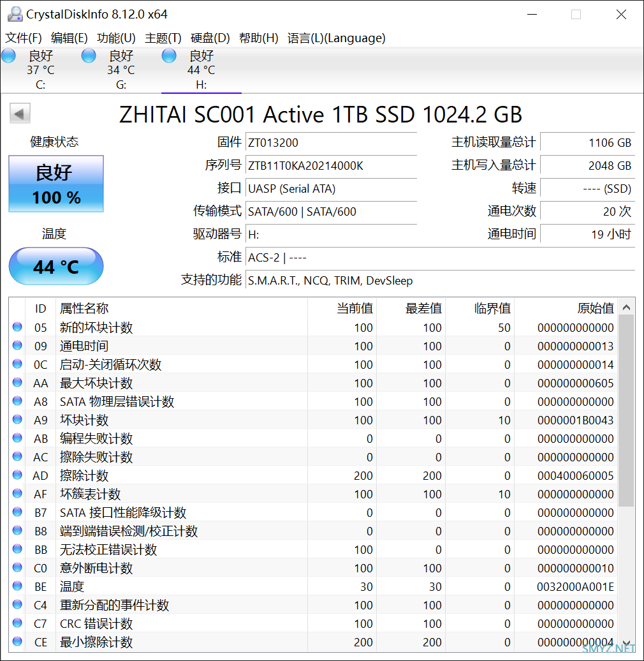Click status dot for AB 编程失败计数
Screen dimensions: 644x661
pos(17,438)
